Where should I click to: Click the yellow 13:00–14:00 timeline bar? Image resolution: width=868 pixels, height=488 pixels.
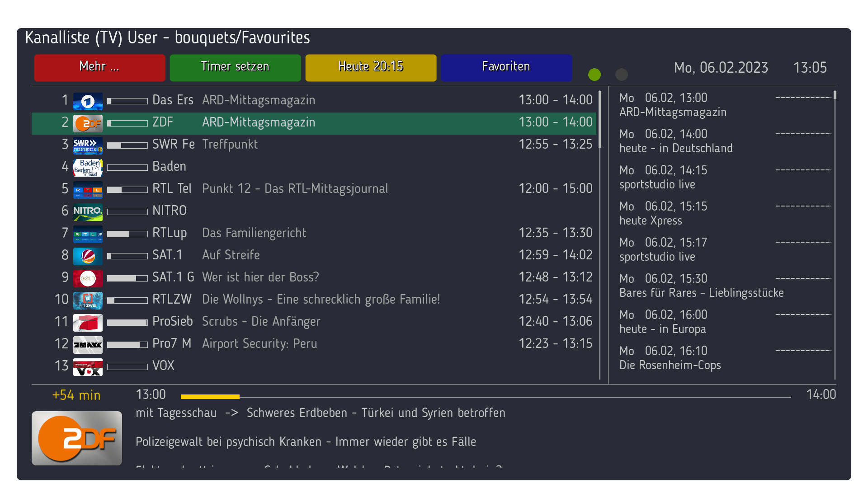pos(486,397)
